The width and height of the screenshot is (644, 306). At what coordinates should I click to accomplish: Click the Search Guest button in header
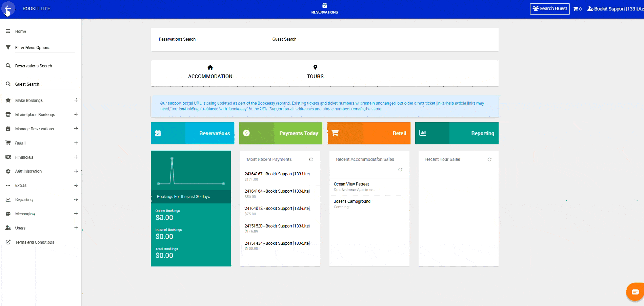tap(550, 9)
